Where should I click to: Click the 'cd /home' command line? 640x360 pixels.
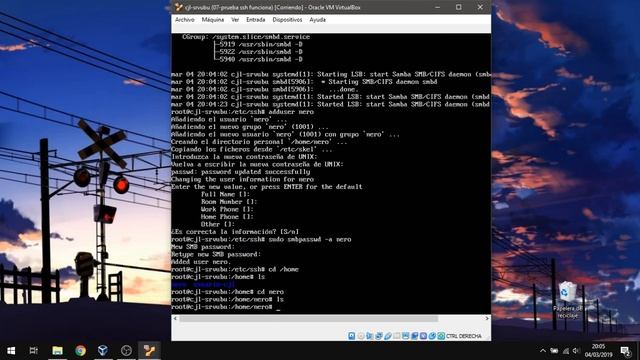click(235, 269)
